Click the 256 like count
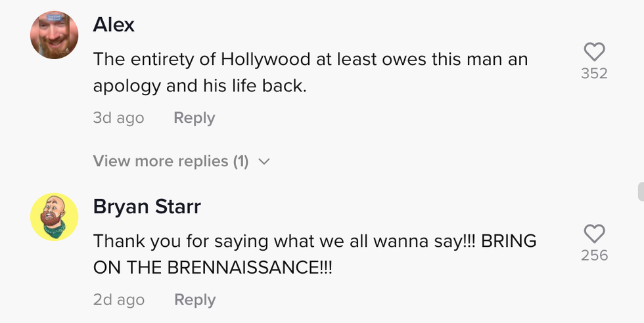This screenshot has width=644, height=323. pyautogui.click(x=594, y=255)
